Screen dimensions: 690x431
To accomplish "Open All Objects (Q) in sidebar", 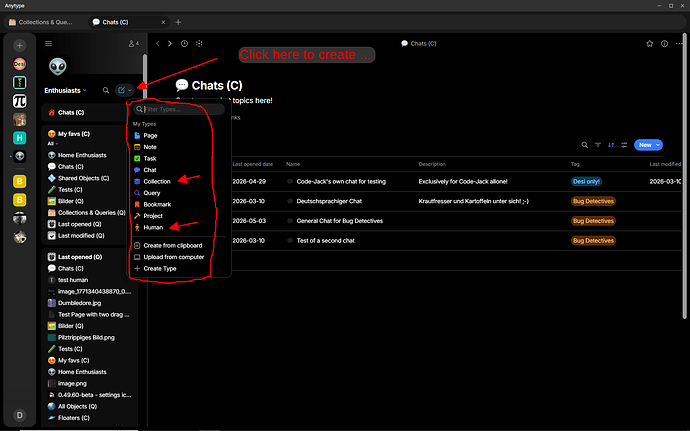I will tap(77, 406).
